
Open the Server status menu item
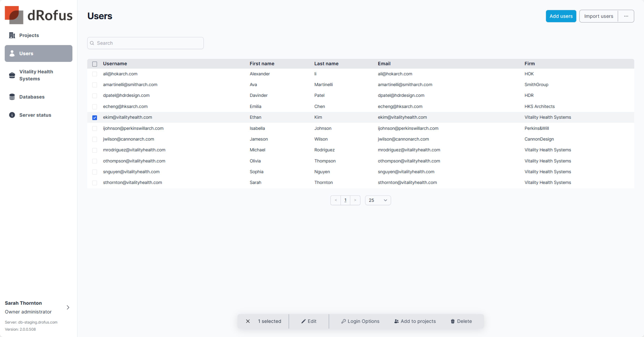(39, 115)
